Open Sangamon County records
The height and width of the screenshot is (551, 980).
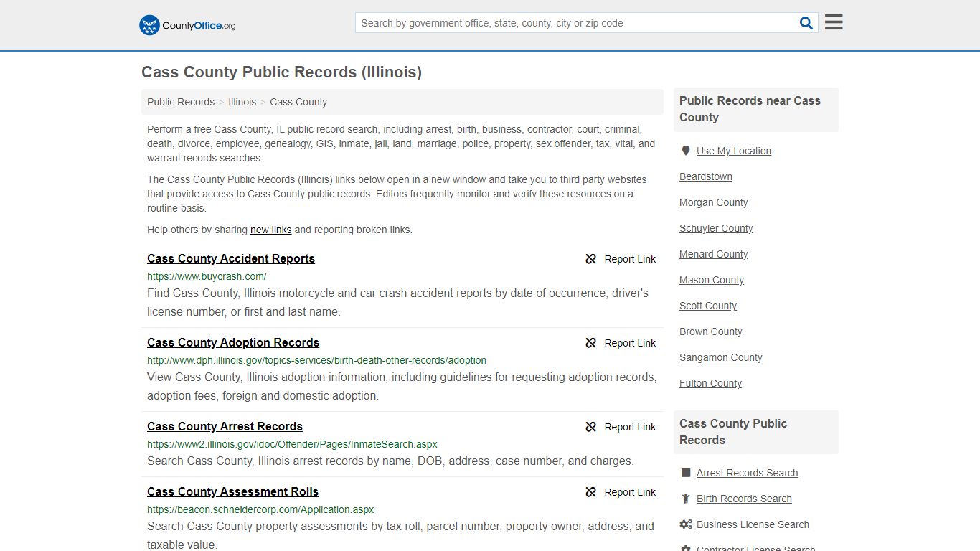[x=721, y=357]
